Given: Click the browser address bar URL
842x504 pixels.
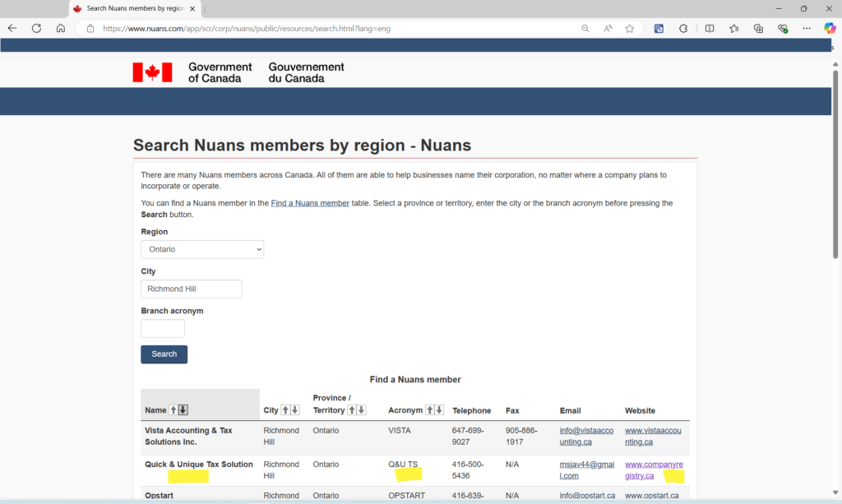Looking at the screenshot, I should [247, 29].
